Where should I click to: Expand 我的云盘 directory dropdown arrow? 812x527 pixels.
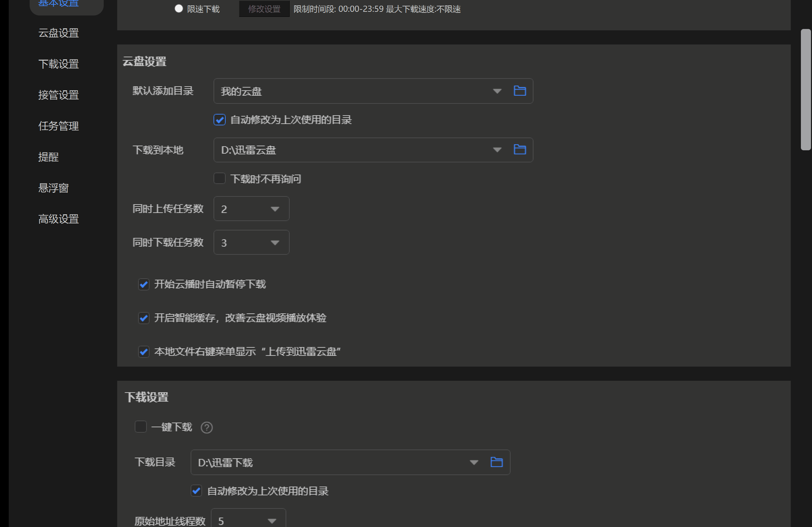497,91
